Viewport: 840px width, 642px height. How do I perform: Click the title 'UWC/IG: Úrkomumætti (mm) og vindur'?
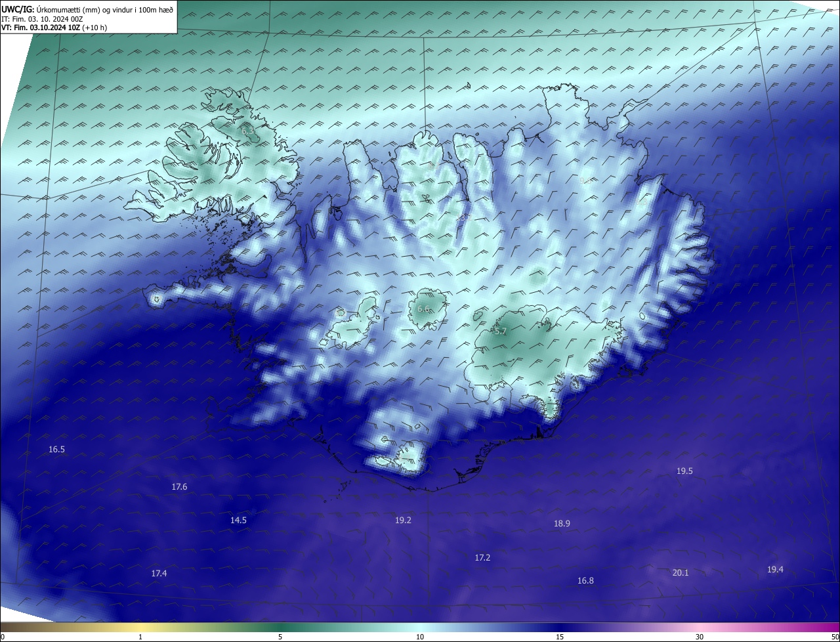(x=87, y=9)
